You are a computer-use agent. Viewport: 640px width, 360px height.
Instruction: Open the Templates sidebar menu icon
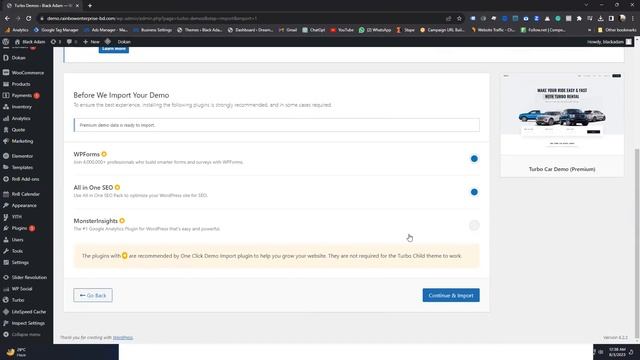(6, 167)
